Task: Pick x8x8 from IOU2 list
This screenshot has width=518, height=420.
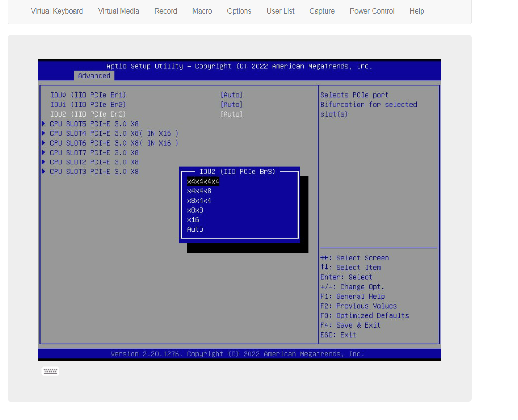Action: point(195,210)
